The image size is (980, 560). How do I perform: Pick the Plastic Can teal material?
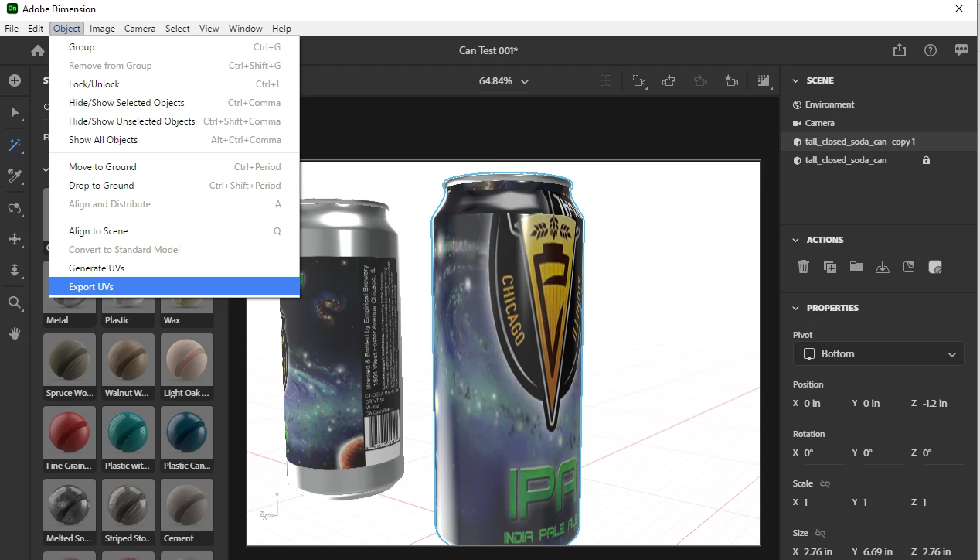pos(187,439)
